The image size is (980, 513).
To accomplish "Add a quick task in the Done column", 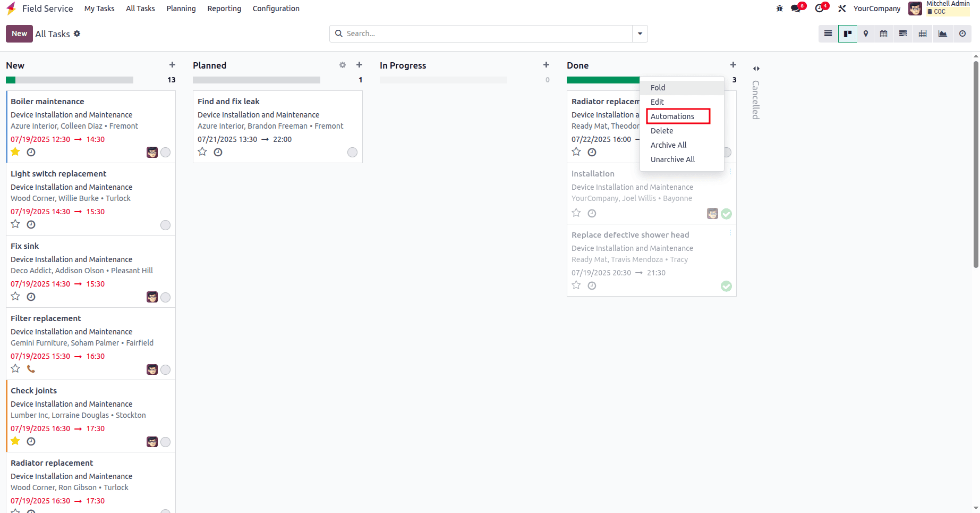I will click(x=733, y=65).
